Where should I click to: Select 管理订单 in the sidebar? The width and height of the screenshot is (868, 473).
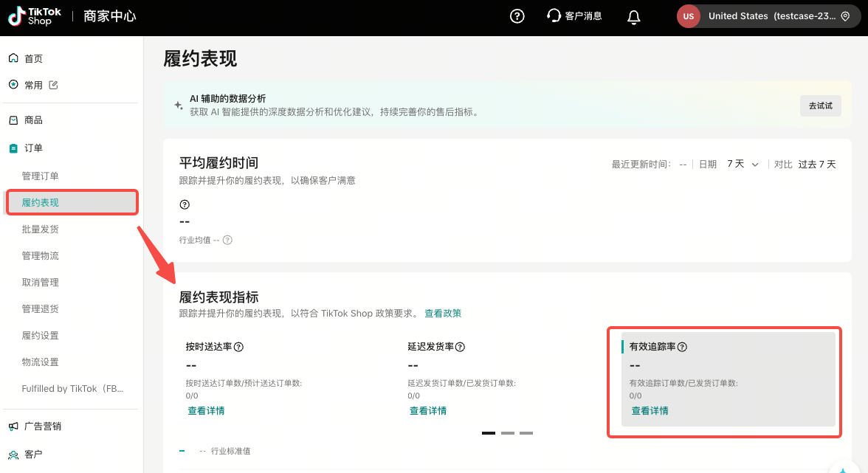[x=41, y=176]
